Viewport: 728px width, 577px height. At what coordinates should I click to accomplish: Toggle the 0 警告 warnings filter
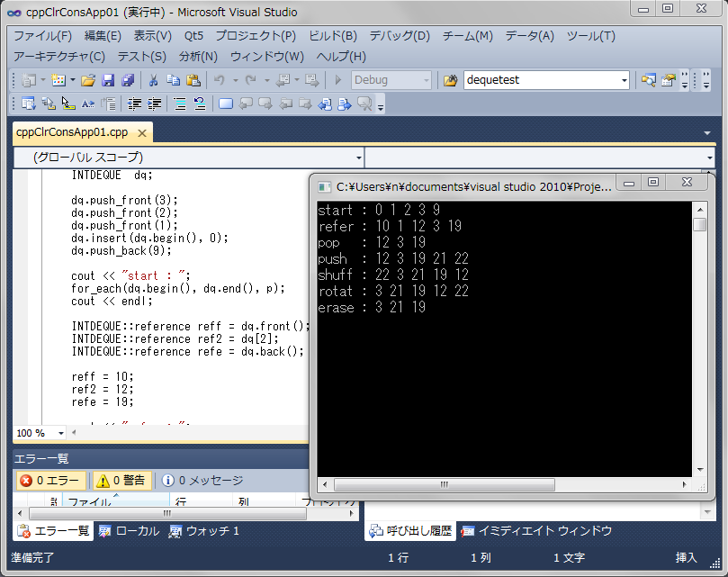(x=121, y=481)
